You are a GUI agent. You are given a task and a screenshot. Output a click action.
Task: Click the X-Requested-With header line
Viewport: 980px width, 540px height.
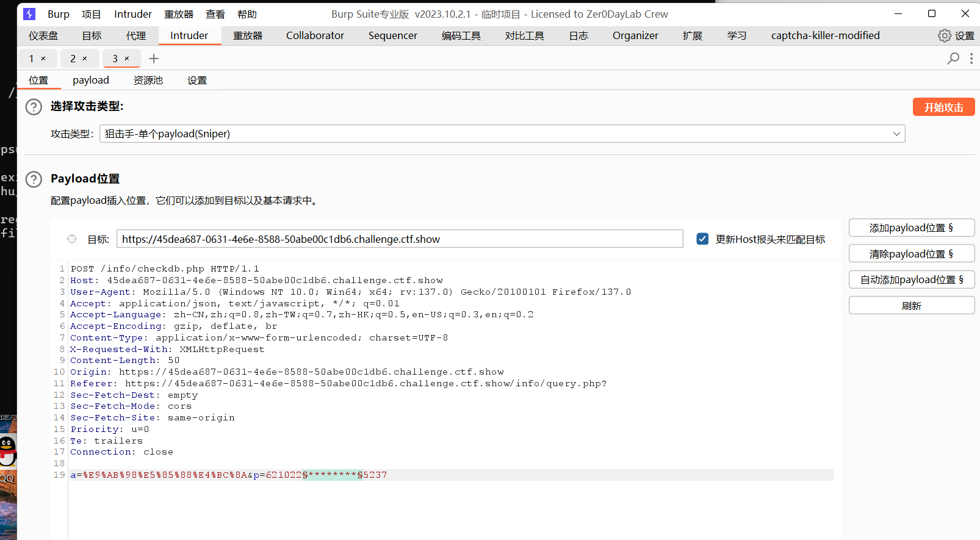tap(168, 350)
